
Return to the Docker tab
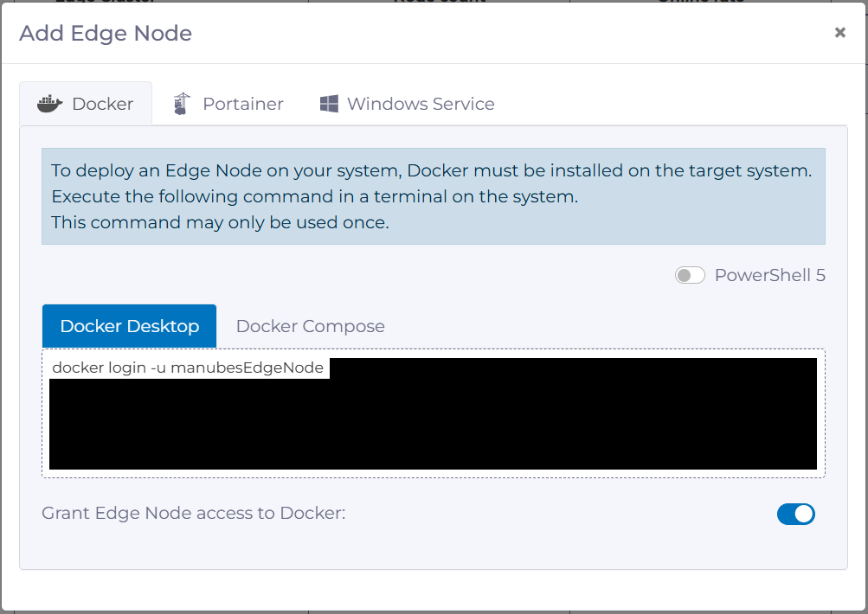[x=86, y=103]
